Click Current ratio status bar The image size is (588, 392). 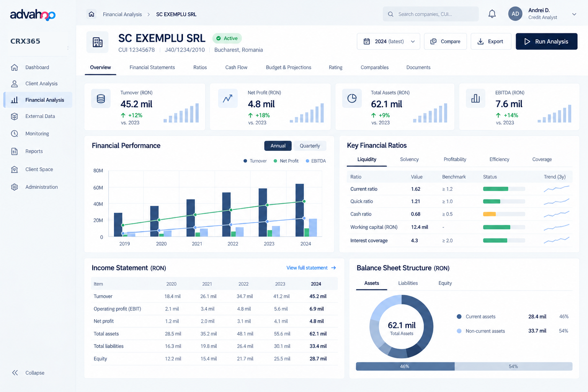(504, 189)
